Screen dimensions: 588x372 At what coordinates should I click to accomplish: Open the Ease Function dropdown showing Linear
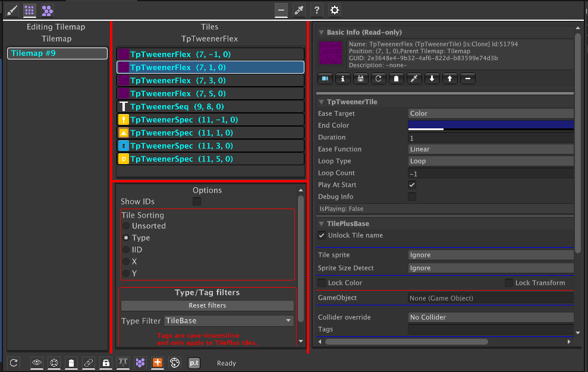(491, 149)
